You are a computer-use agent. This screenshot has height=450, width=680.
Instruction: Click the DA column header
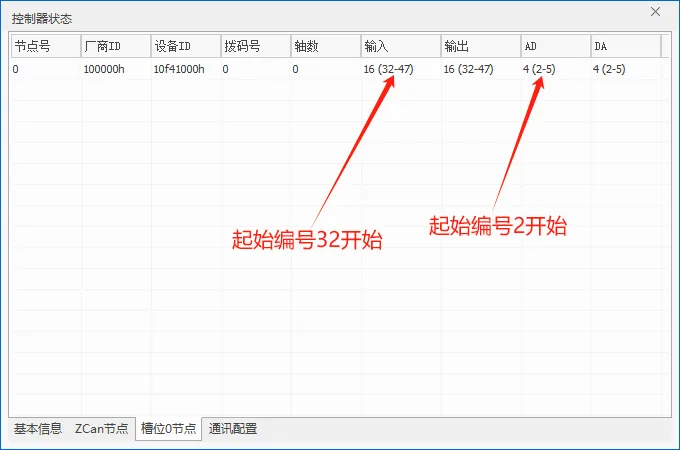point(626,46)
